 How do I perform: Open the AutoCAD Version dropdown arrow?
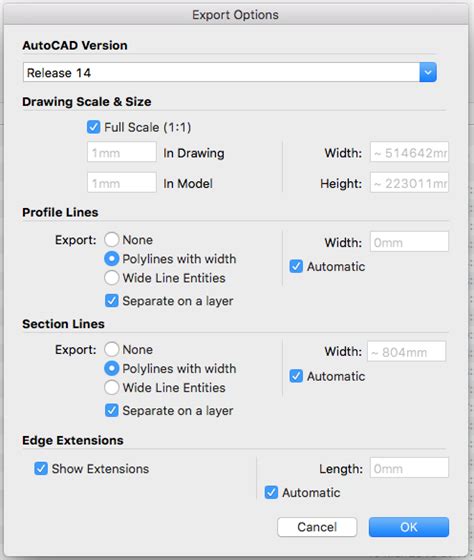428,72
